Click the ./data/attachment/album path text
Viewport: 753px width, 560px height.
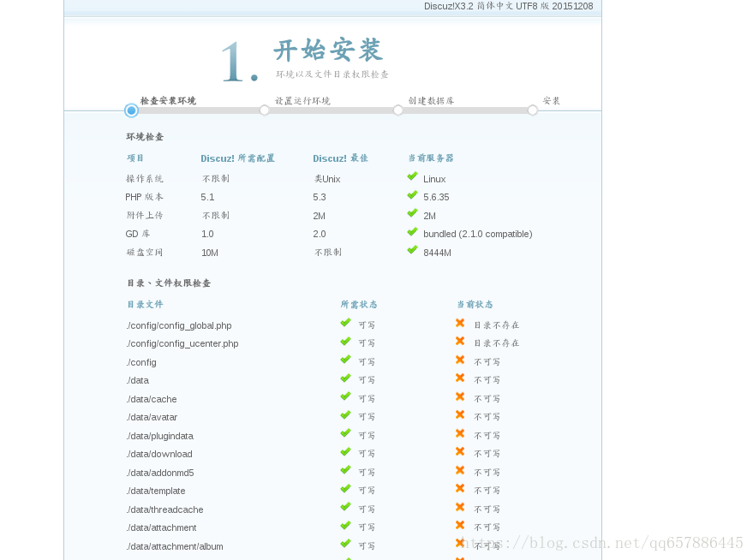[175, 546]
